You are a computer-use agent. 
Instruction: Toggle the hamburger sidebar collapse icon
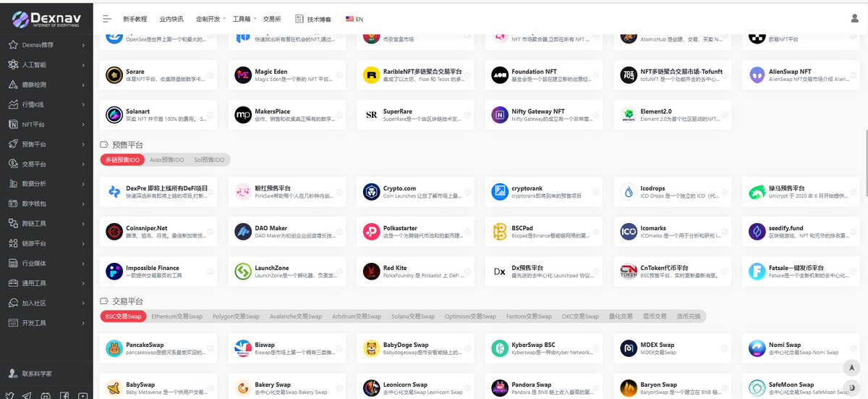pos(107,19)
